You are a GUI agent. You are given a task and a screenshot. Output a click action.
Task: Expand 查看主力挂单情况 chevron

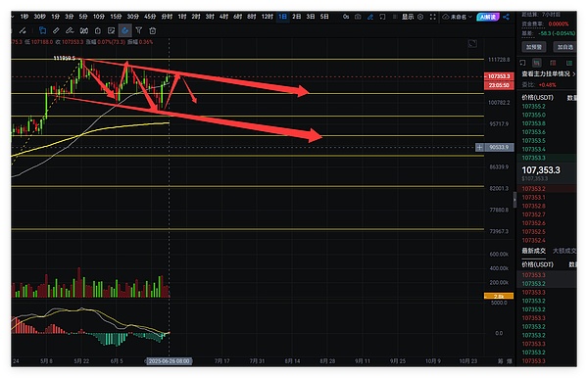573,73
